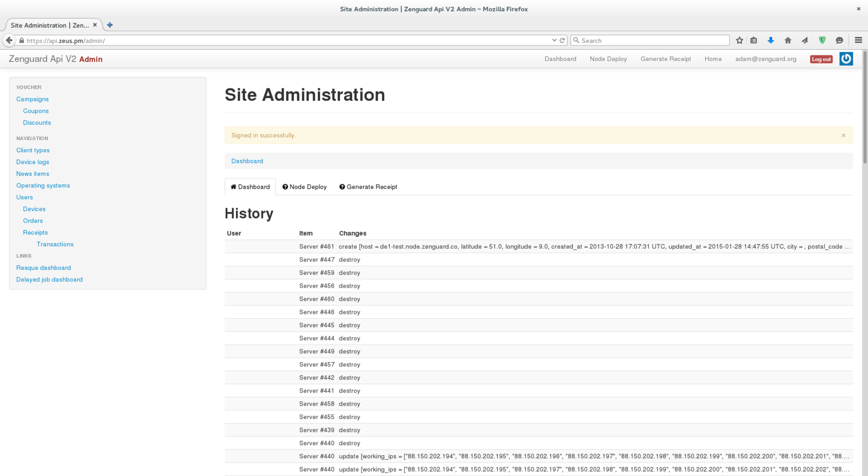This screenshot has height=476, width=868.
Task: Select 'Server #457' history item
Action: click(316, 365)
